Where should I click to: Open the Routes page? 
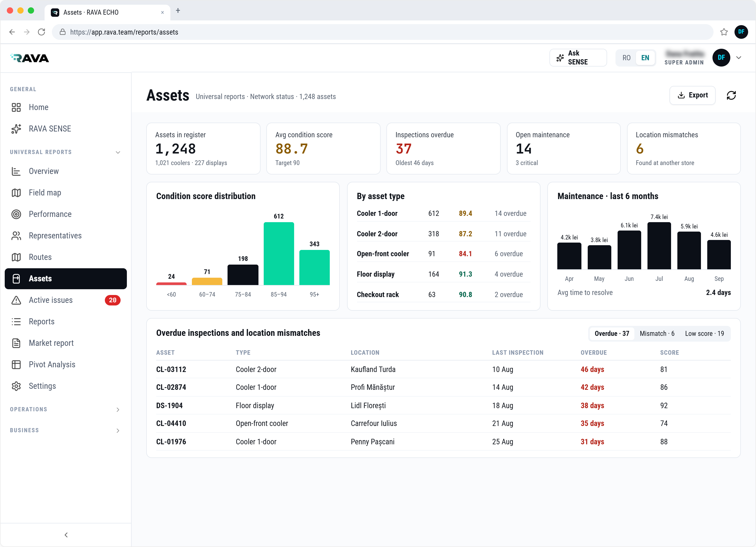pos(66,257)
